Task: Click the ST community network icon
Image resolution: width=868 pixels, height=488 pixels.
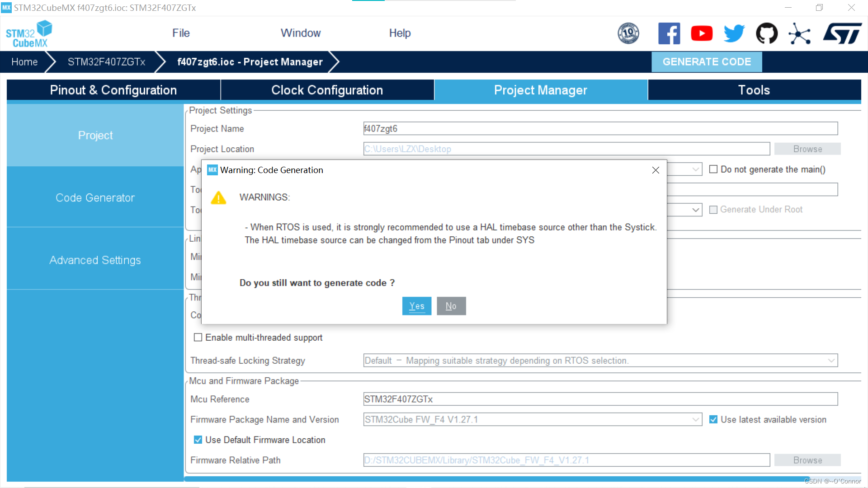Action: pyautogui.click(x=799, y=34)
